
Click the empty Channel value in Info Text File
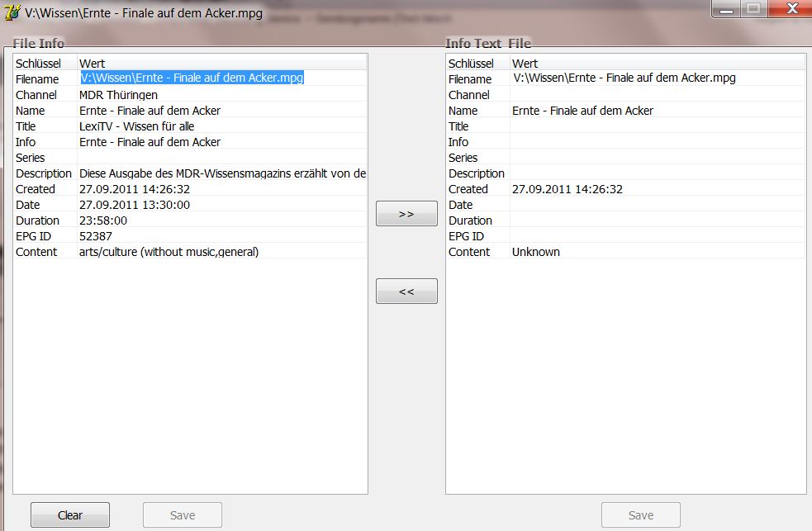click(x=658, y=95)
